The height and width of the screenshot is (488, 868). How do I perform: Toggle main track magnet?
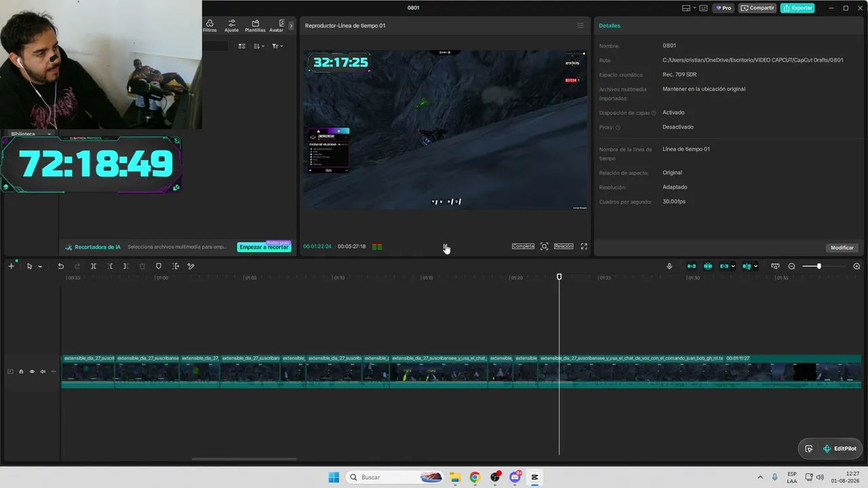click(692, 266)
